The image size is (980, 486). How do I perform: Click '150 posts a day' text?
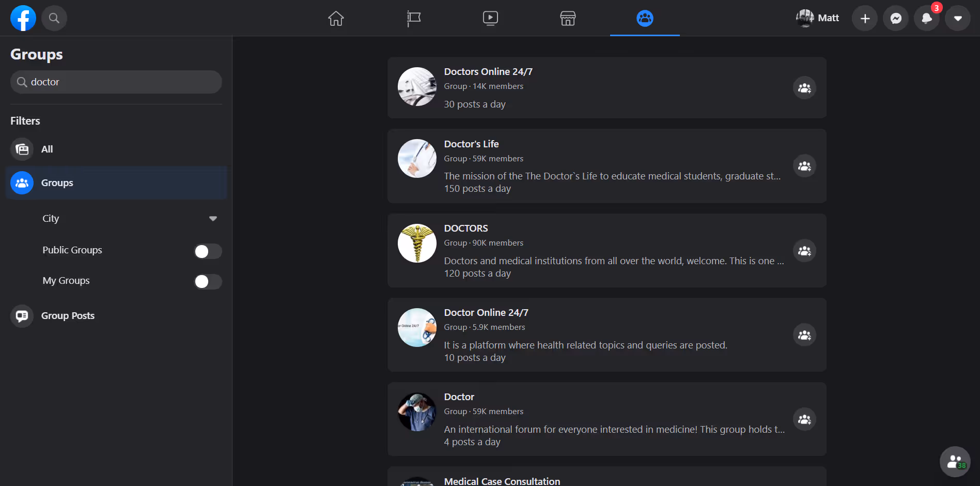coord(477,189)
